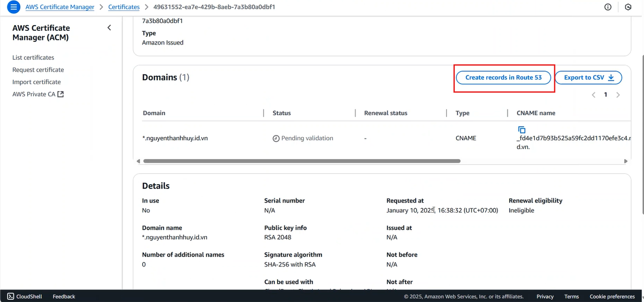Click the SHA-256 with RSA value

pos(290,264)
